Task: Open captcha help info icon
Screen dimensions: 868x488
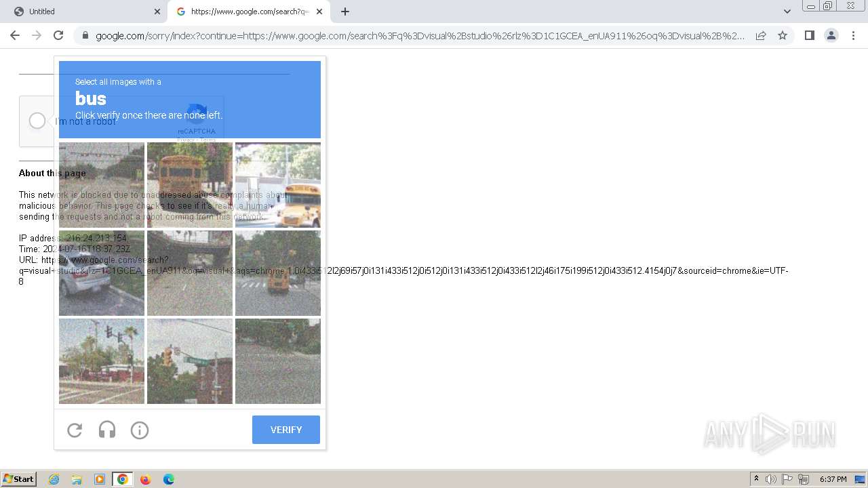Action: 140,430
